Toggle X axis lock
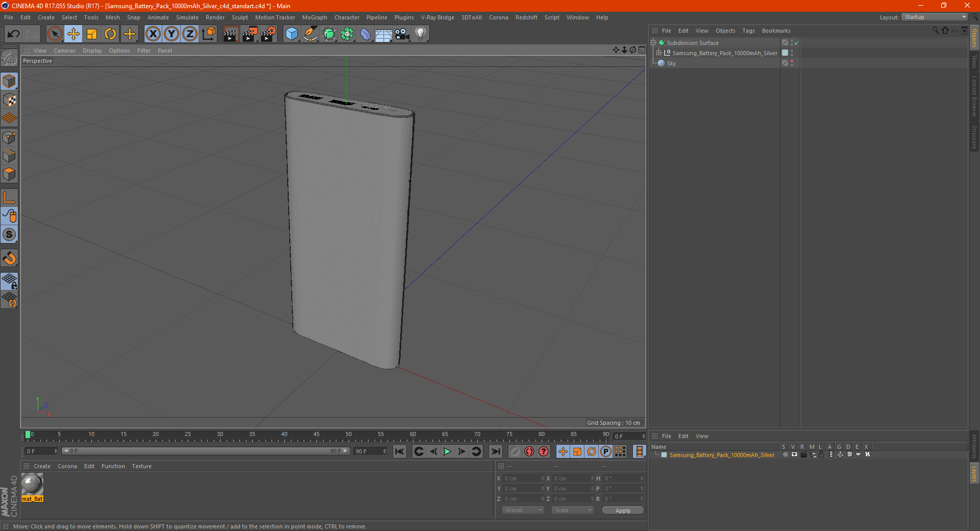The width and height of the screenshot is (980, 531). pos(153,34)
